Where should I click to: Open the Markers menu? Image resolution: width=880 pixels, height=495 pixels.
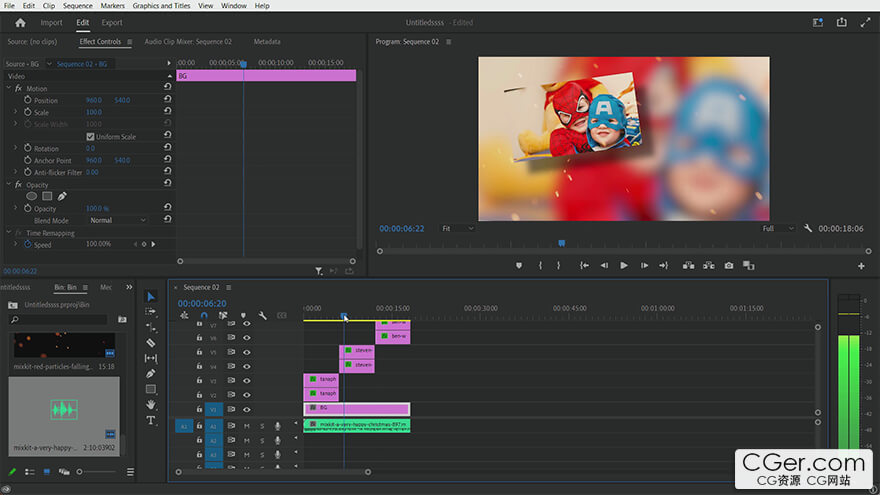[112, 6]
